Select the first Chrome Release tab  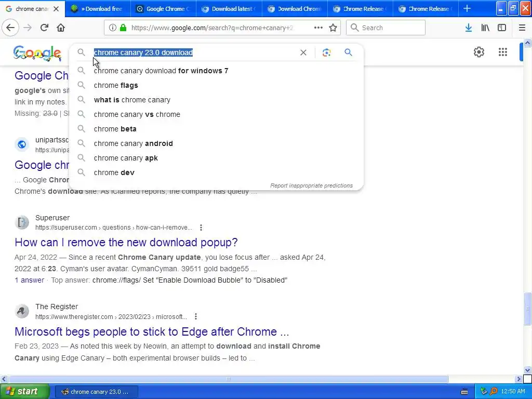tap(361, 9)
